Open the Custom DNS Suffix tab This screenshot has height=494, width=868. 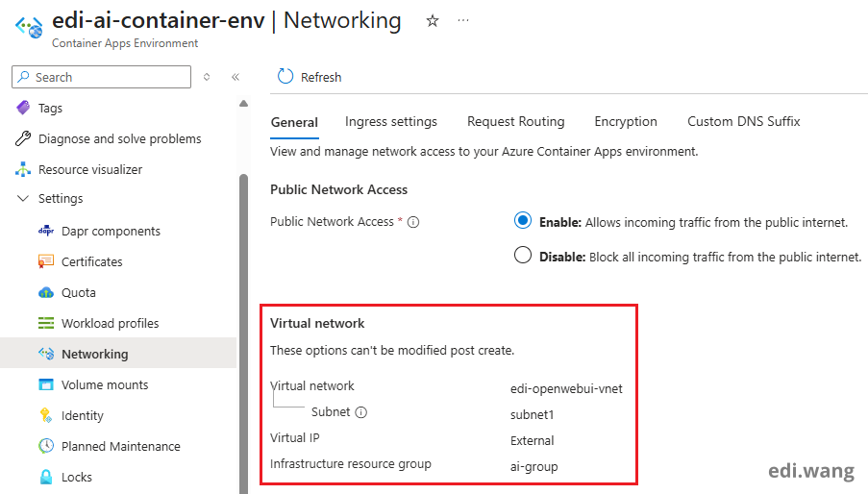point(743,122)
